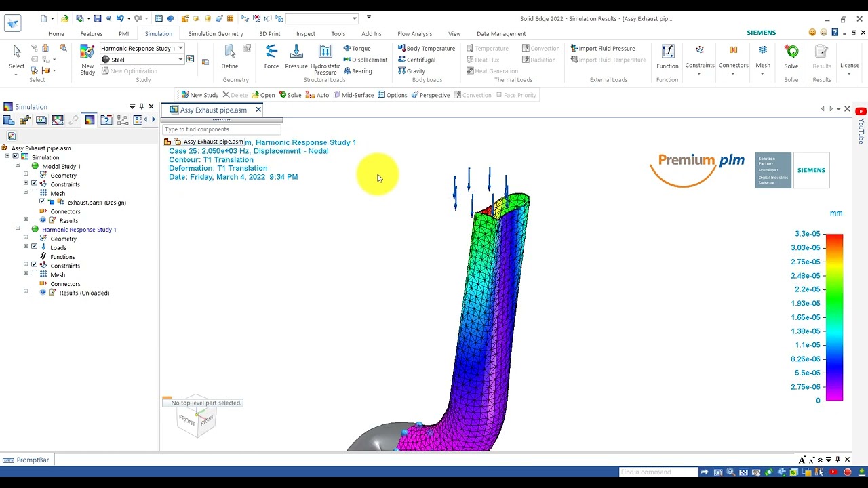Click the YouTube icon on right edge

tap(861, 111)
